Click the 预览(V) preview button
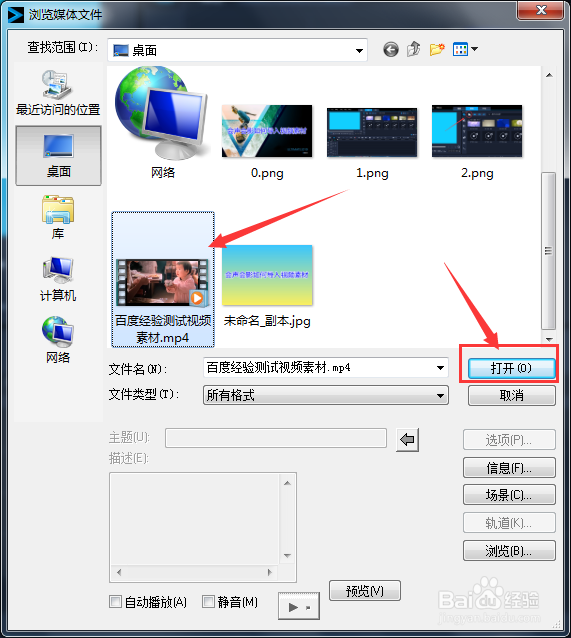Image resolution: width=571 pixels, height=638 pixels. 365,590
